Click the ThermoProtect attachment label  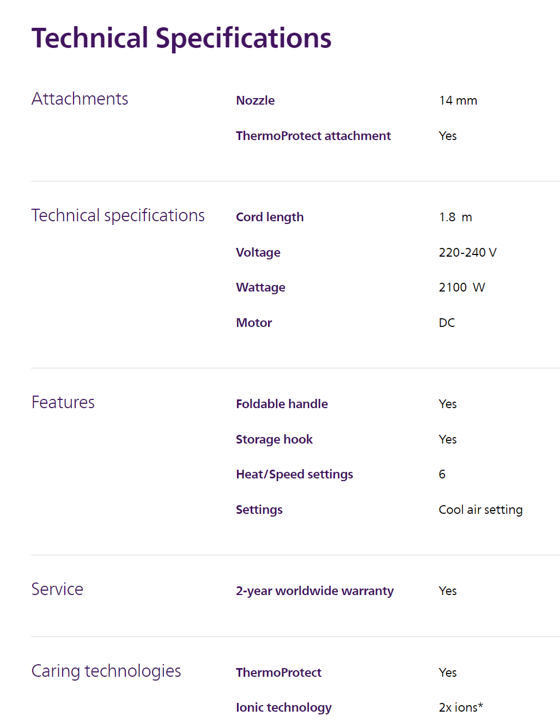[313, 136]
